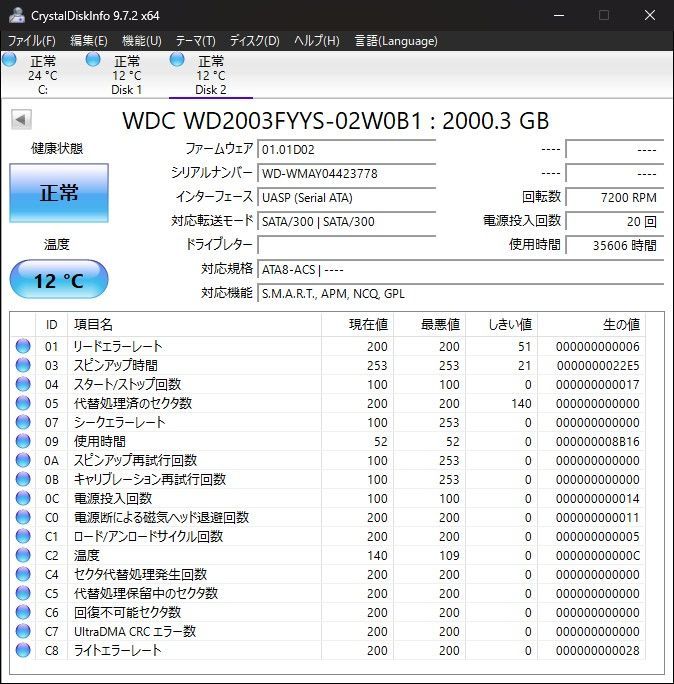Open the テーマ(T) menu
Screen dimensions: 674x684
coord(195,41)
